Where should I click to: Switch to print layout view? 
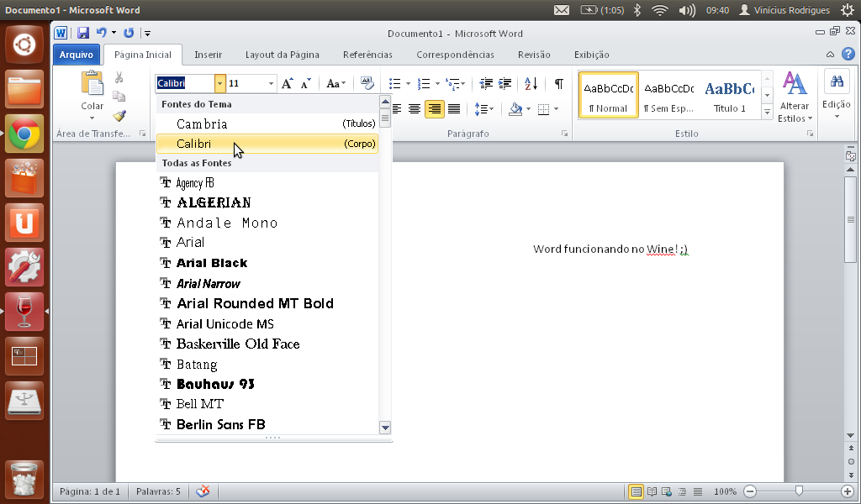[x=636, y=491]
